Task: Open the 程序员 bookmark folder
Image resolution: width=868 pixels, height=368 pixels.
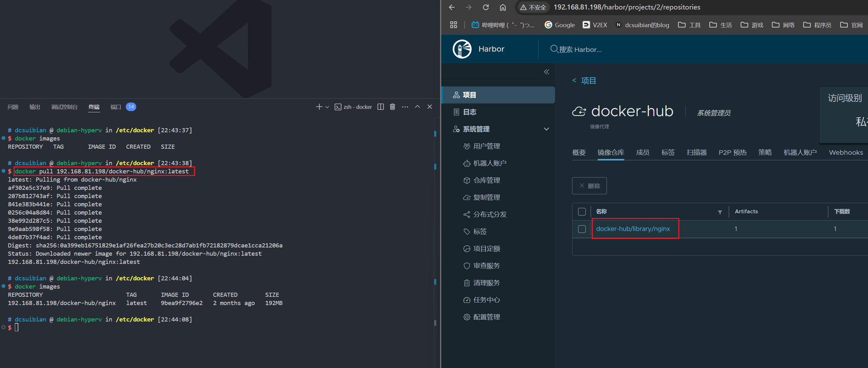Action: (x=817, y=25)
